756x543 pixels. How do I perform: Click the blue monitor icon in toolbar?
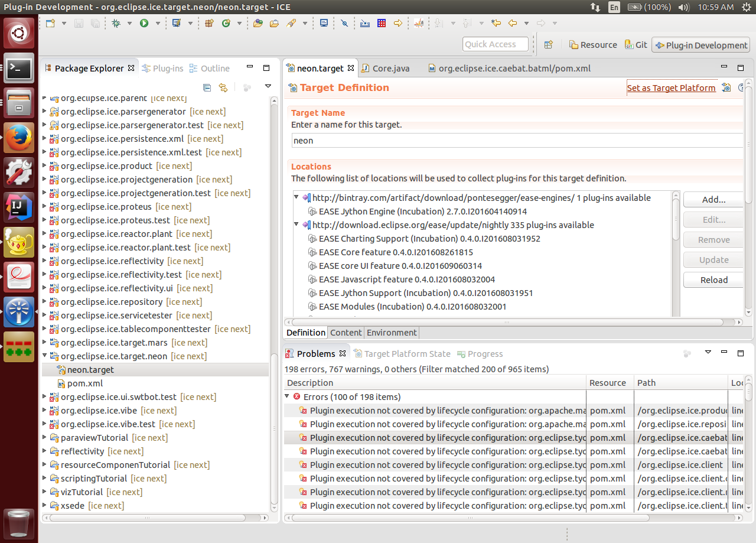point(324,23)
